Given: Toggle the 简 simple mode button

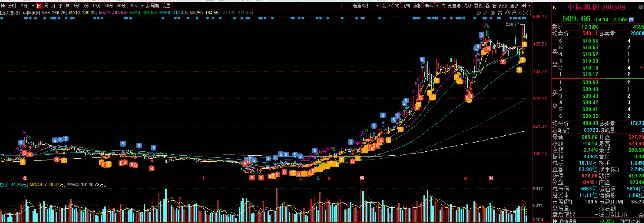Looking at the screenshot, I should [397, 6].
